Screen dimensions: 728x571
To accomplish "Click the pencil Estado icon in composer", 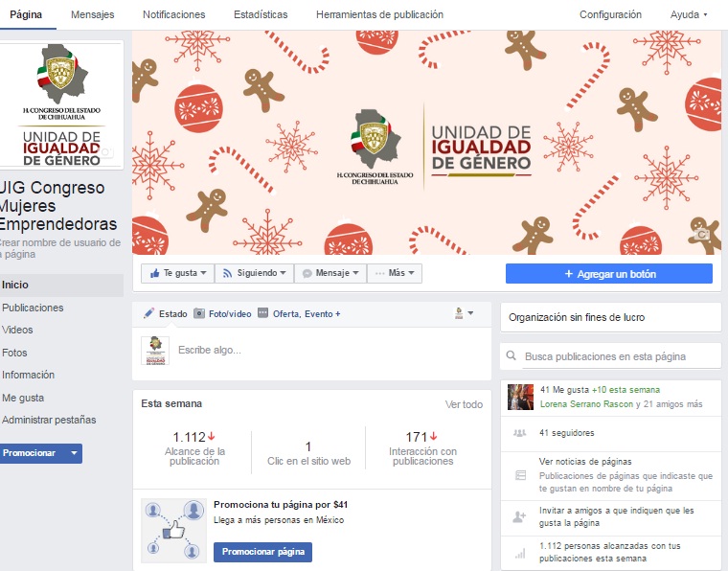I will click(x=148, y=313).
